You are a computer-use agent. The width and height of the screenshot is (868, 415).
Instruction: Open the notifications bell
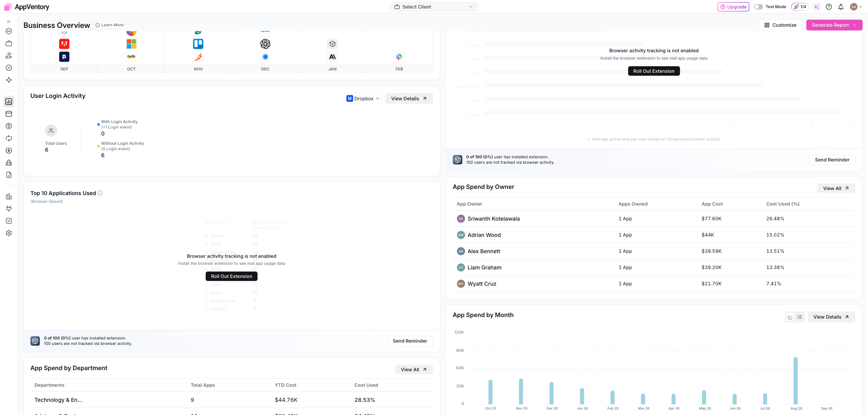(841, 7)
